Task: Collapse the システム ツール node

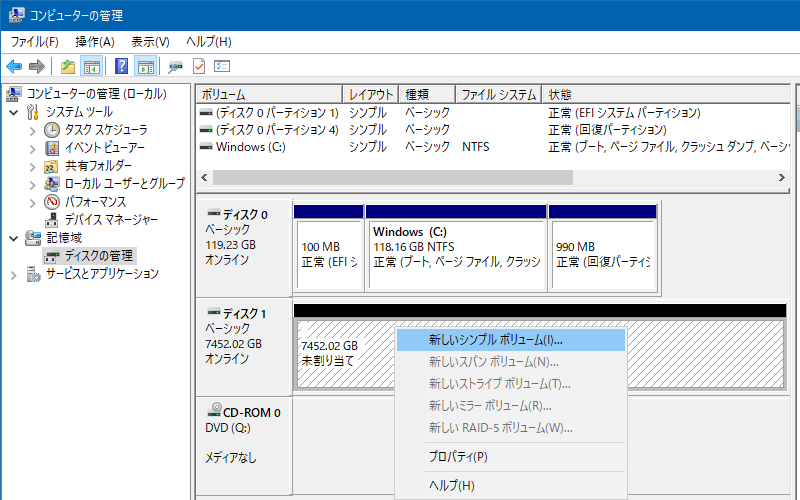Action: (14, 112)
